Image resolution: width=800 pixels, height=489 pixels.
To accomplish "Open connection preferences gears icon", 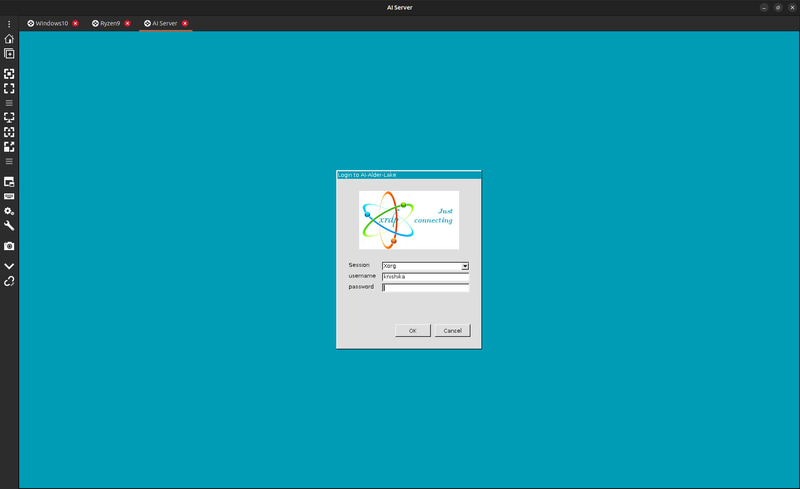I will point(9,211).
